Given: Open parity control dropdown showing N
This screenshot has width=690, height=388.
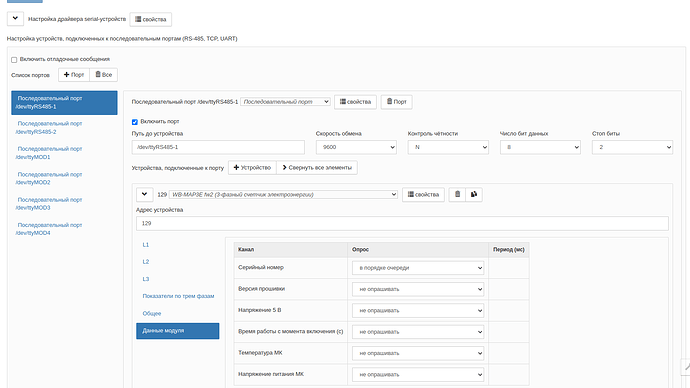Looking at the screenshot, I should pos(448,147).
